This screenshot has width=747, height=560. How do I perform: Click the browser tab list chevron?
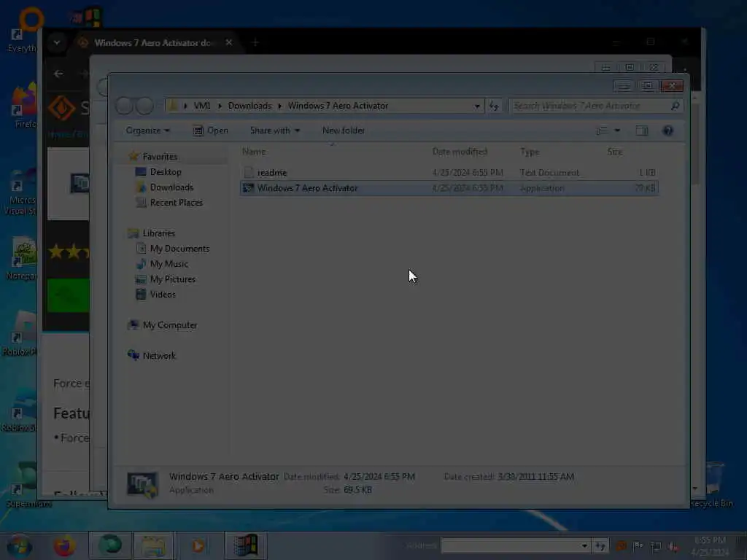(x=57, y=42)
